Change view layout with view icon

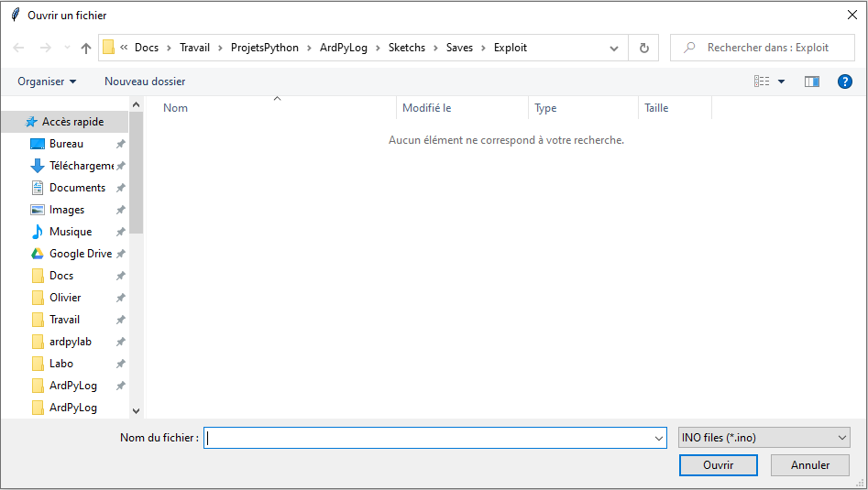[x=762, y=82]
